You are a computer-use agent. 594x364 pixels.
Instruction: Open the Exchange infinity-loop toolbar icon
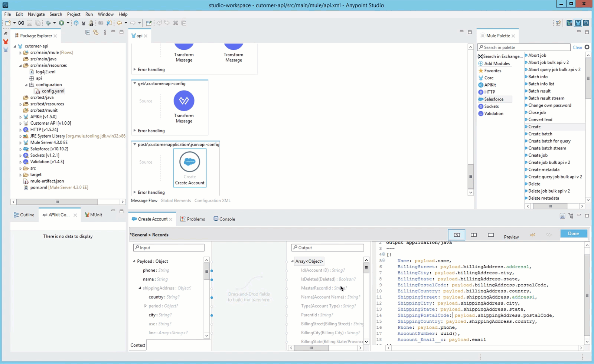(21, 23)
